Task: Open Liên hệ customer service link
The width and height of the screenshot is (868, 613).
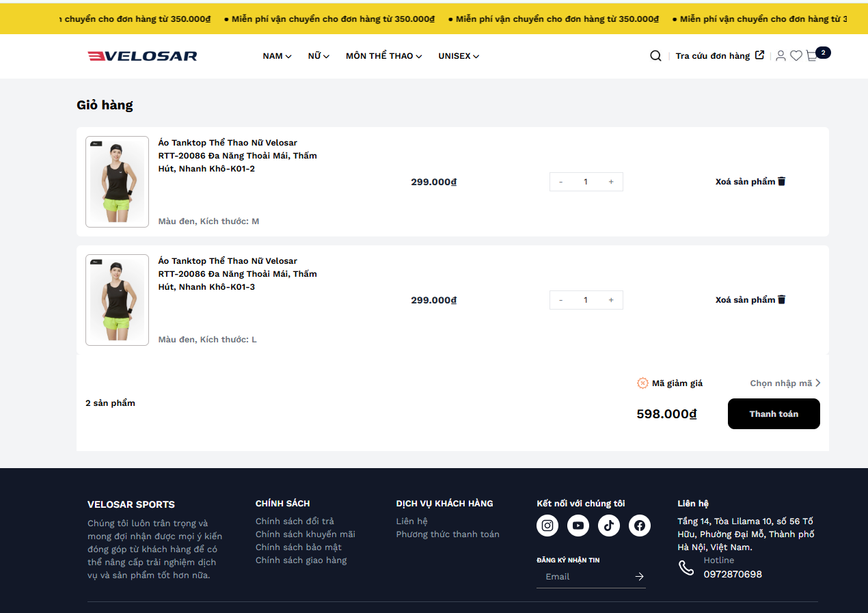Action: point(412,521)
